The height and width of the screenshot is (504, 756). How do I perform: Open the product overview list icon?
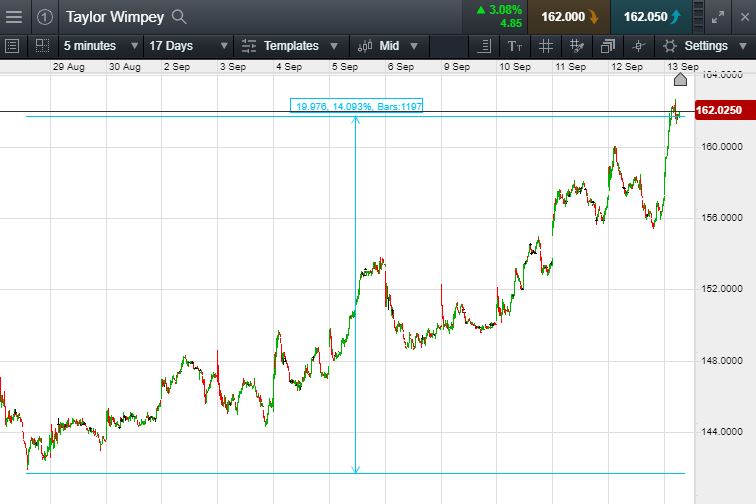pyautogui.click(x=12, y=46)
